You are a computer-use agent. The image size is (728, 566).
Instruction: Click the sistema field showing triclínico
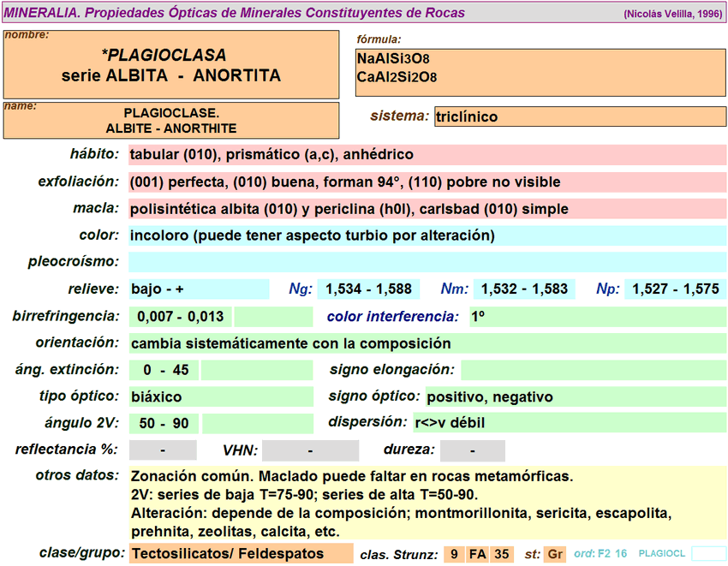[580, 116]
